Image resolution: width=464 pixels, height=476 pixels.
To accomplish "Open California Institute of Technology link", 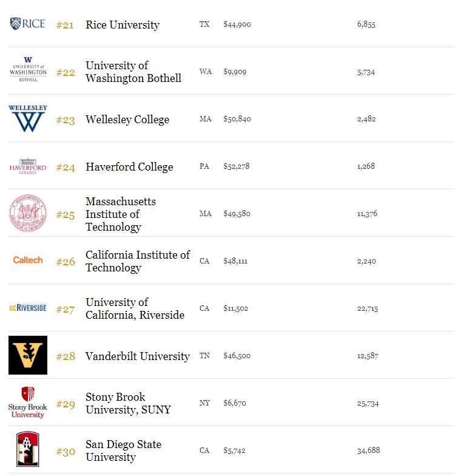I will (x=137, y=261).
